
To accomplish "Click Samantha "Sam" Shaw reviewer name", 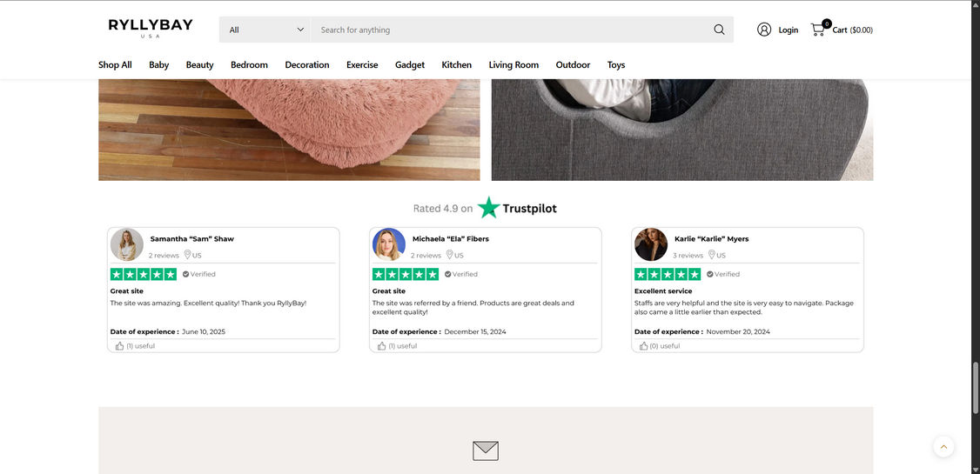I will pos(191,238).
